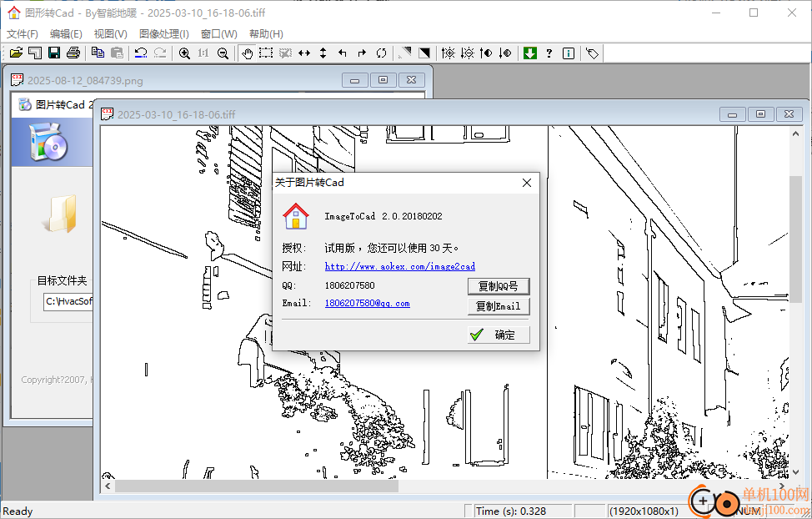Open the 帮助(H) menu
812x519 pixels.
click(x=266, y=33)
